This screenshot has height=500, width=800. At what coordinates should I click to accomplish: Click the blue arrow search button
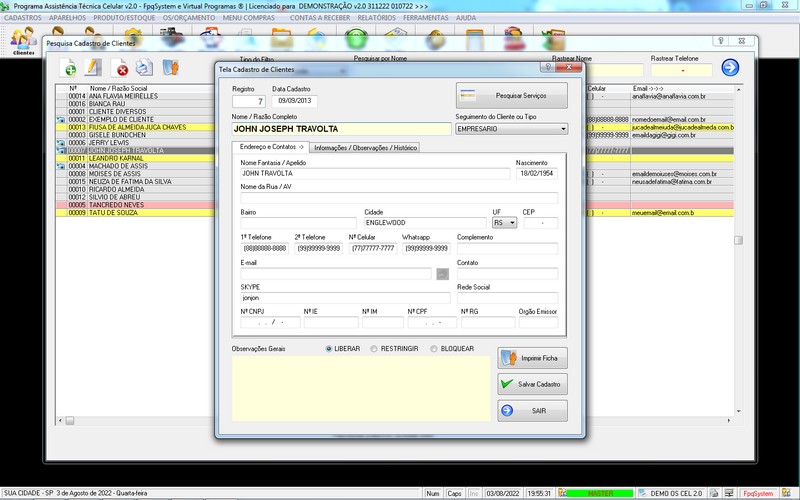coord(730,67)
